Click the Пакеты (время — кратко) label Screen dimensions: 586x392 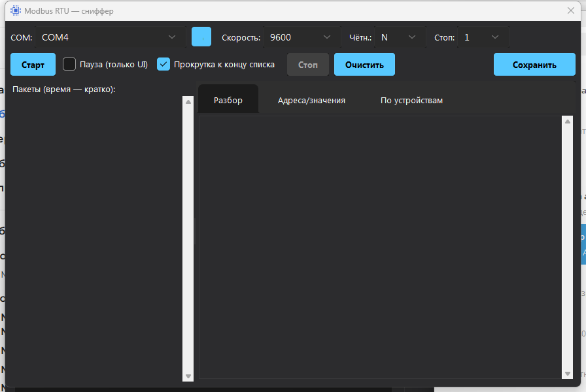[64, 90]
